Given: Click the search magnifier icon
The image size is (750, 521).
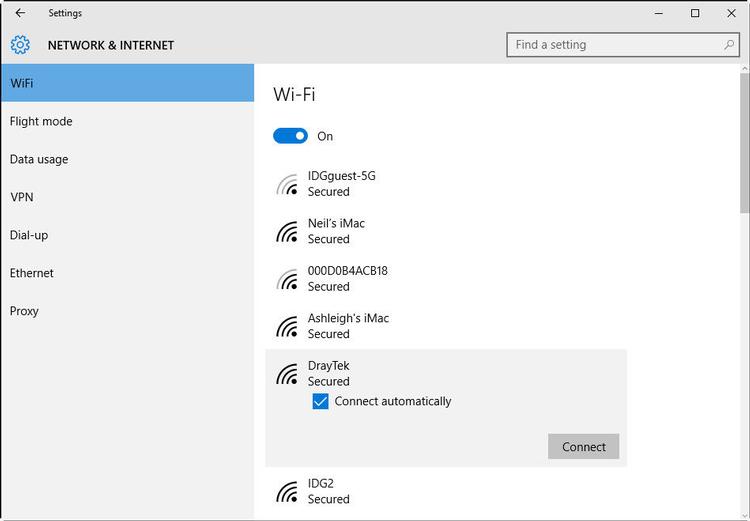Looking at the screenshot, I should 729,45.
